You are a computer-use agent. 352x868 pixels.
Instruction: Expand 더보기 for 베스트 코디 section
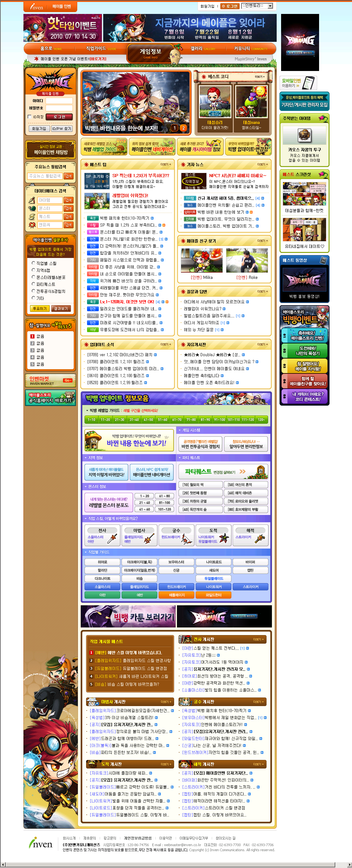260,77
